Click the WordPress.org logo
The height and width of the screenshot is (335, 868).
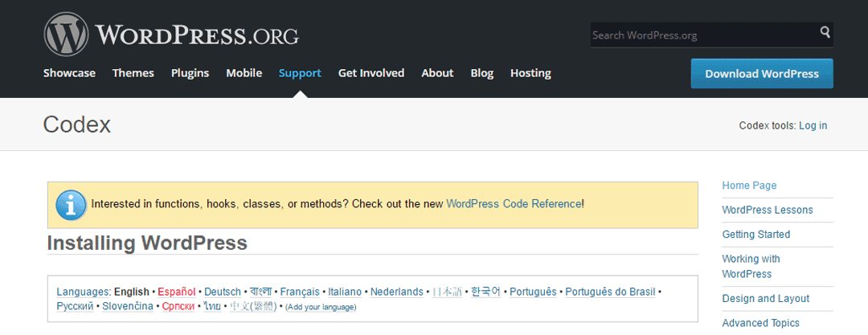tap(171, 35)
